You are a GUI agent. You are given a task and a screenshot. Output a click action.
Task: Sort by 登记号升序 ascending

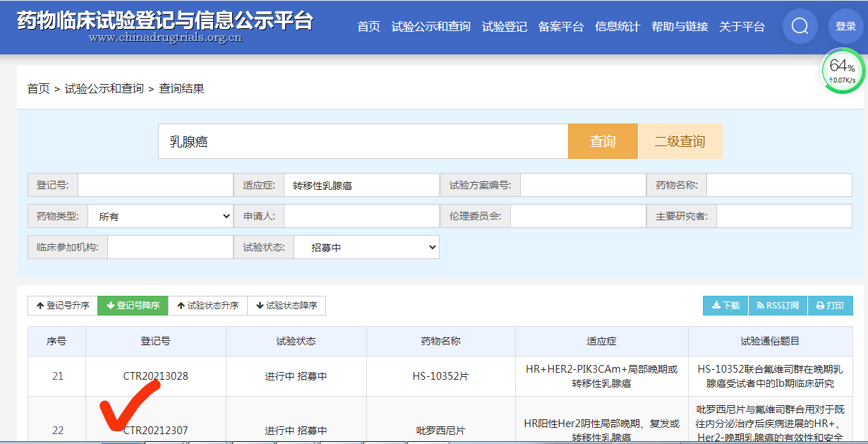pos(63,306)
